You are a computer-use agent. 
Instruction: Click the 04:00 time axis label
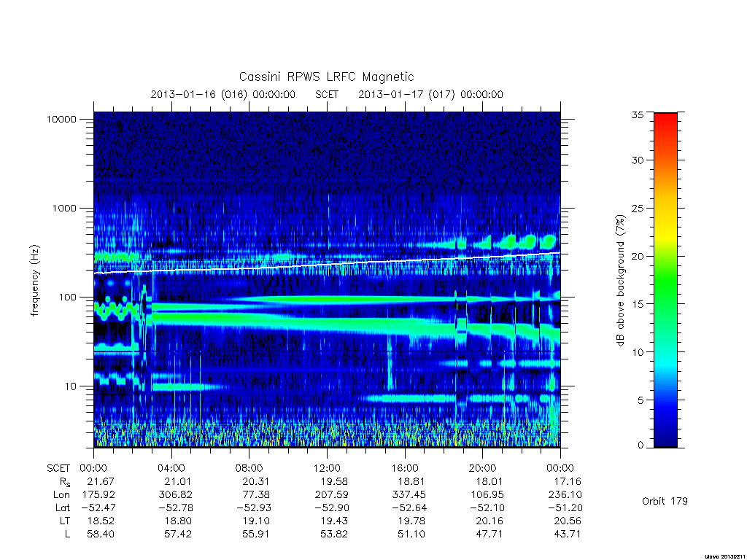pyautogui.click(x=171, y=468)
